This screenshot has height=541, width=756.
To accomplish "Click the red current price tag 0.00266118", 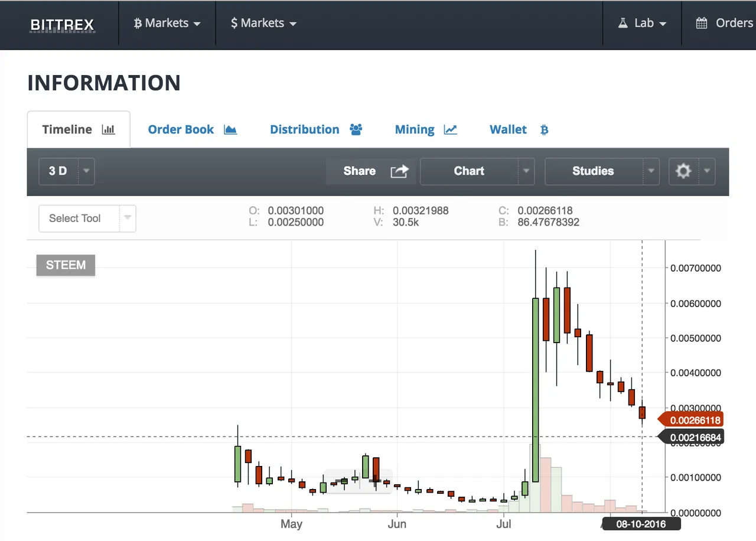I will click(x=690, y=421).
